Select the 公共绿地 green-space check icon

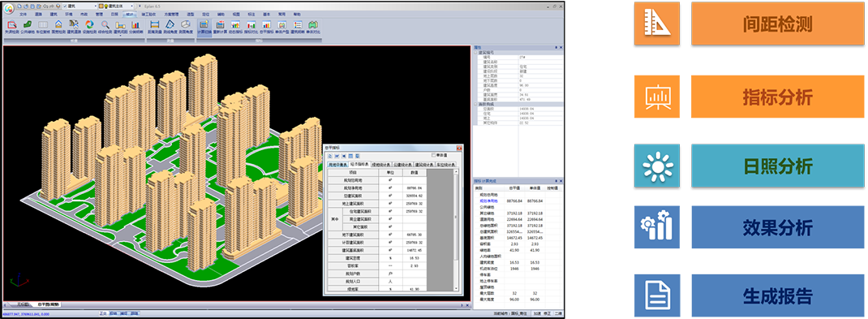27,25
